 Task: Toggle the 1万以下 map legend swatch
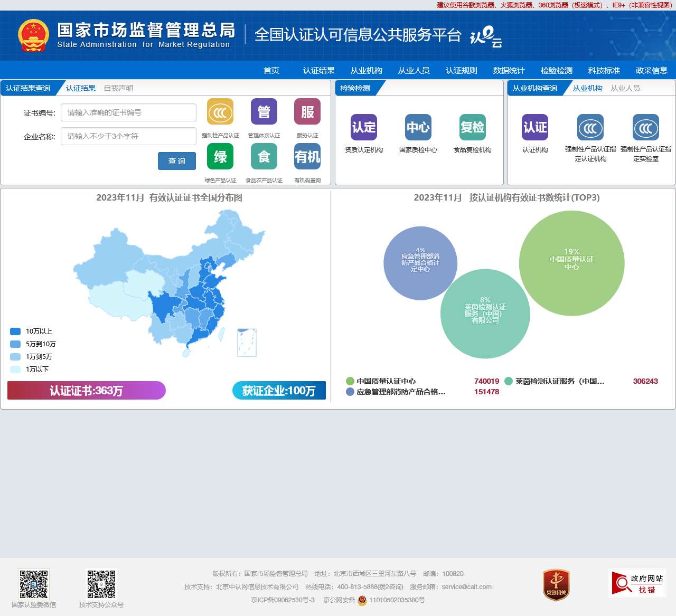click(x=15, y=369)
